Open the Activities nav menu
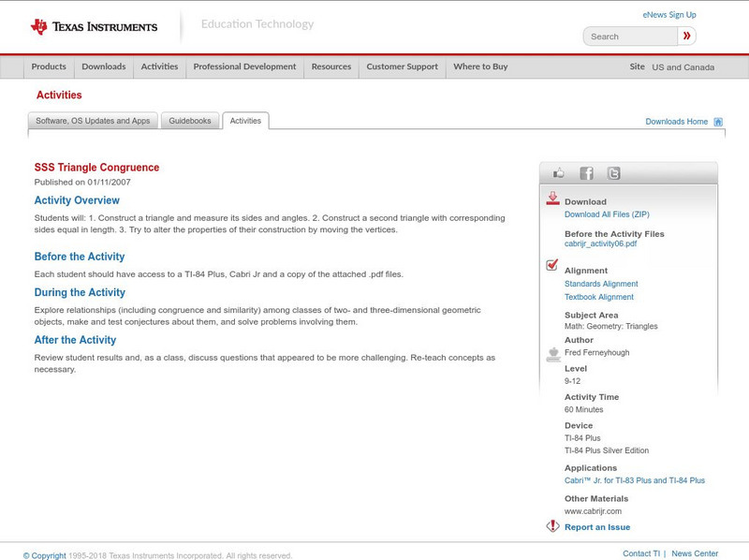Image resolution: width=749 pixels, height=560 pixels. 159,66
